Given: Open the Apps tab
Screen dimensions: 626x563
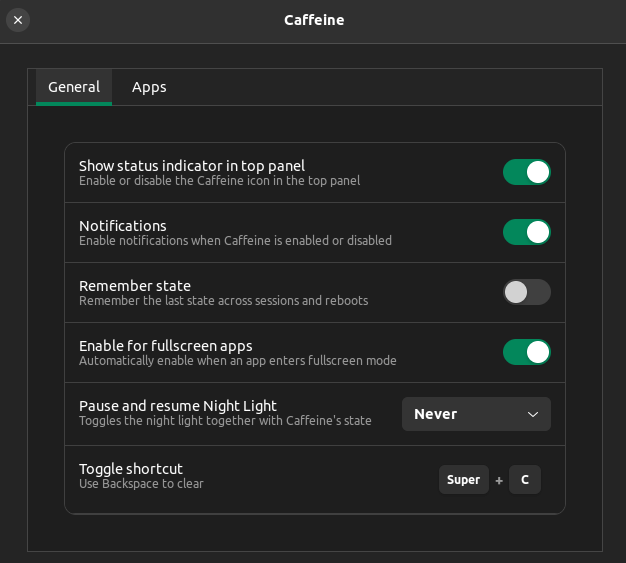Looking at the screenshot, I should click(x=149, y=87).
